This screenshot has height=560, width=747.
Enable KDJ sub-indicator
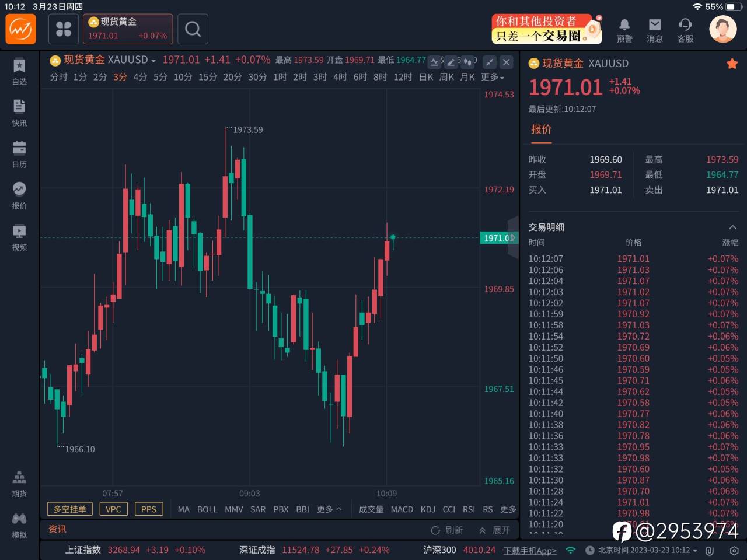(428, 509)
